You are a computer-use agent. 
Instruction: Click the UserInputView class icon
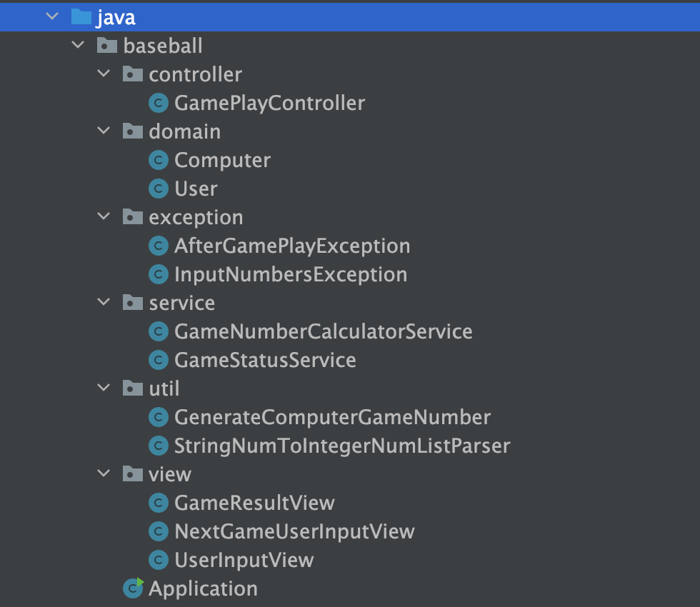159,560
